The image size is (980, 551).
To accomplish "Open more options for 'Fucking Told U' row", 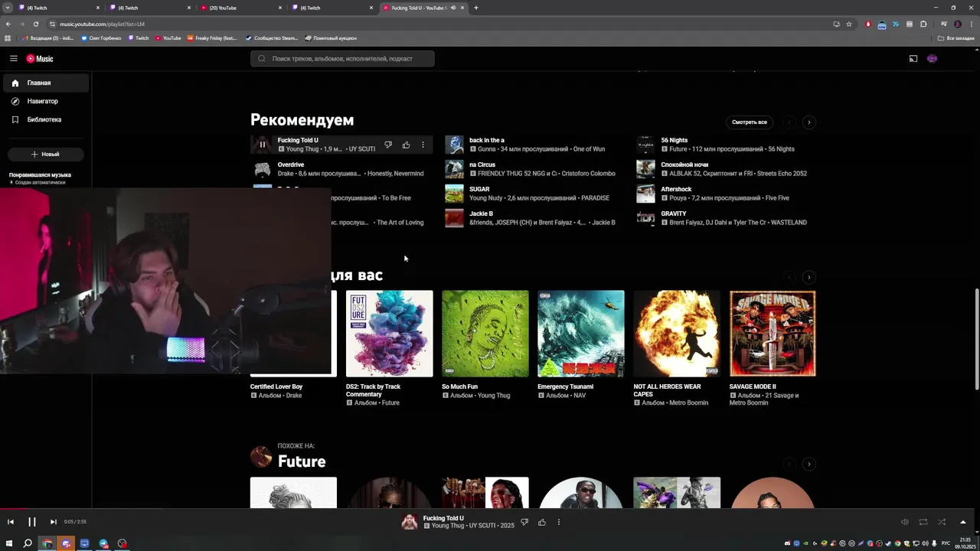I will [x=423, y=145].
